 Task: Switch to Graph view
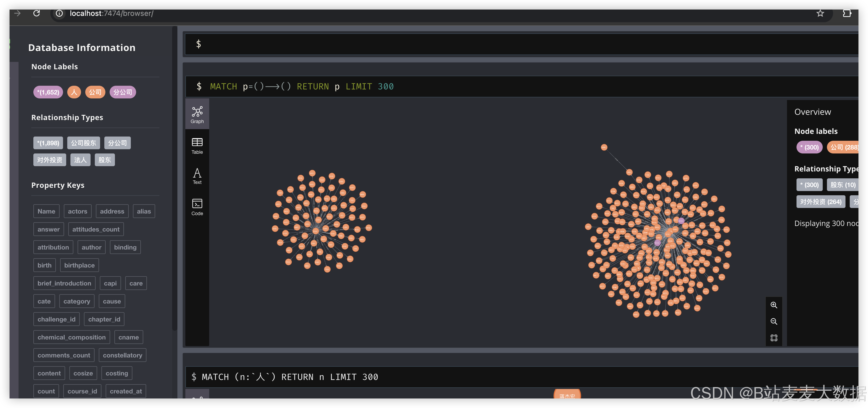point(197,115)
